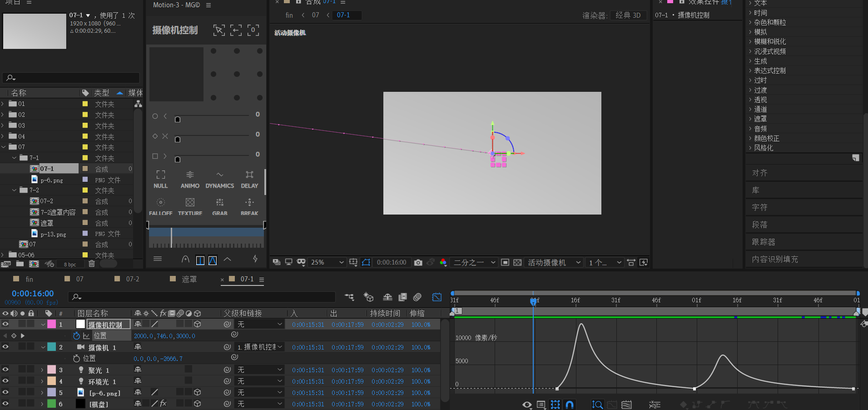Open the 07-1 timeline panel menu
The height and width of the screenshot is (410, 868).
pos(262,280)
